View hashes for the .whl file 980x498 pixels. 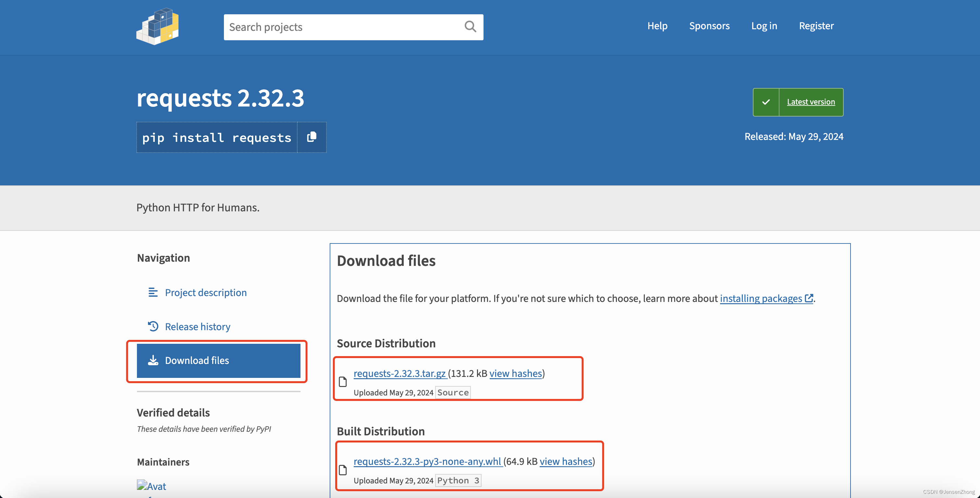point(566,461)
